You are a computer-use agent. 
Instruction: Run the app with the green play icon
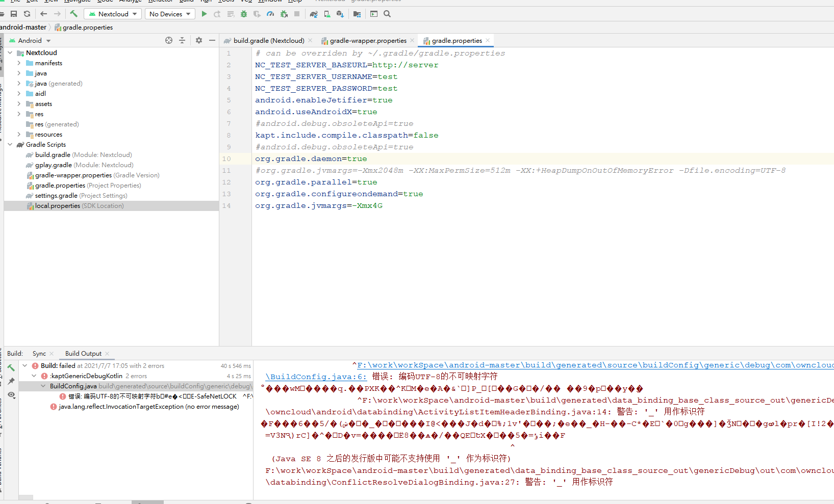point(204,14)
